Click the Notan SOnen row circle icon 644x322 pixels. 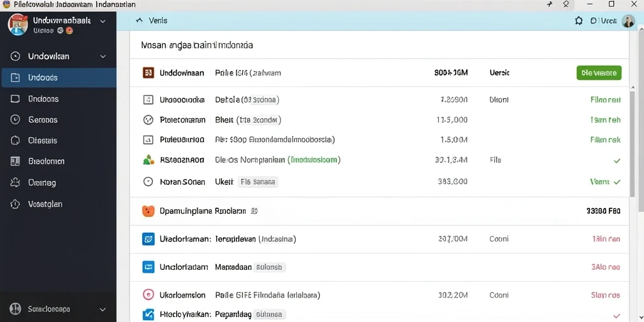[148, 182]
